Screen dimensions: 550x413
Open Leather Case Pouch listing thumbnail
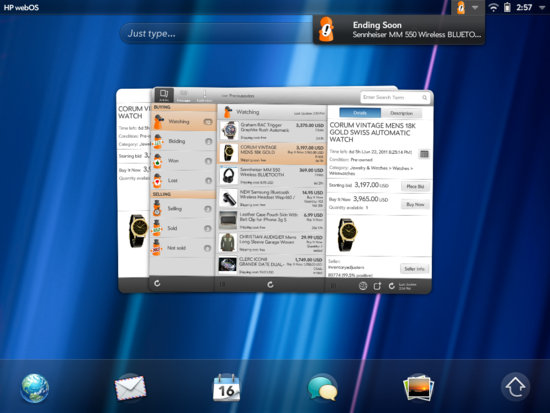229,220
